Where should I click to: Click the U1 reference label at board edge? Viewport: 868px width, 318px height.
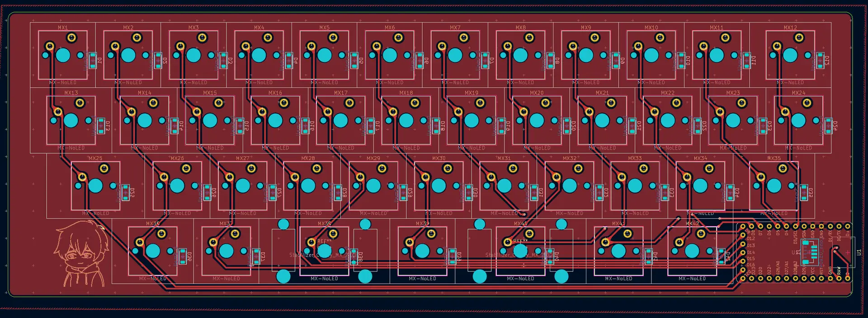[x=859, y=253]
